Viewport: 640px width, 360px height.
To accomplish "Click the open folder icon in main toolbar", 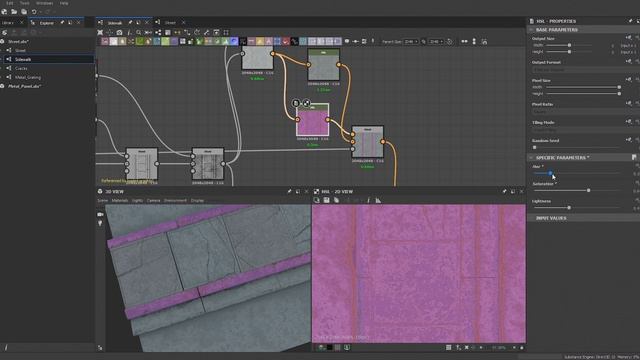I will [x=14, y=12].
